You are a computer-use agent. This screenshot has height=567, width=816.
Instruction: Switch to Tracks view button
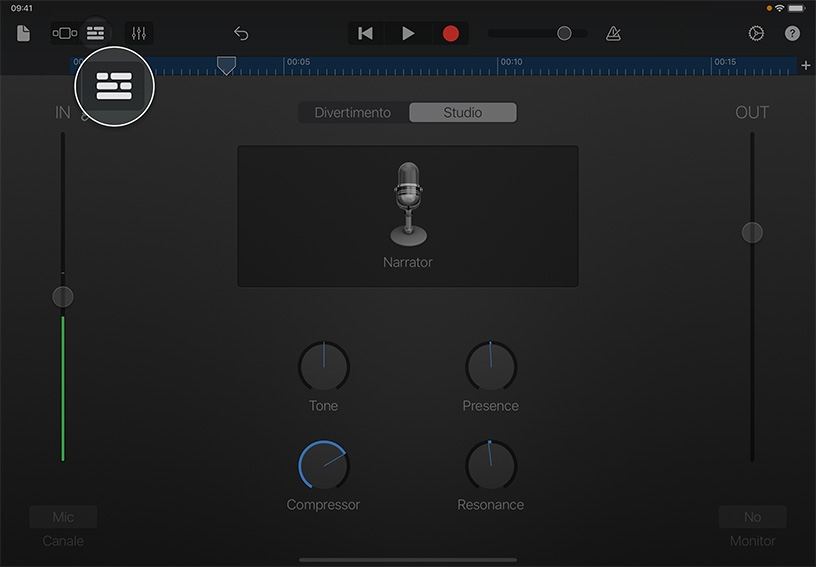pyautogui.click(x=95, y=33)
